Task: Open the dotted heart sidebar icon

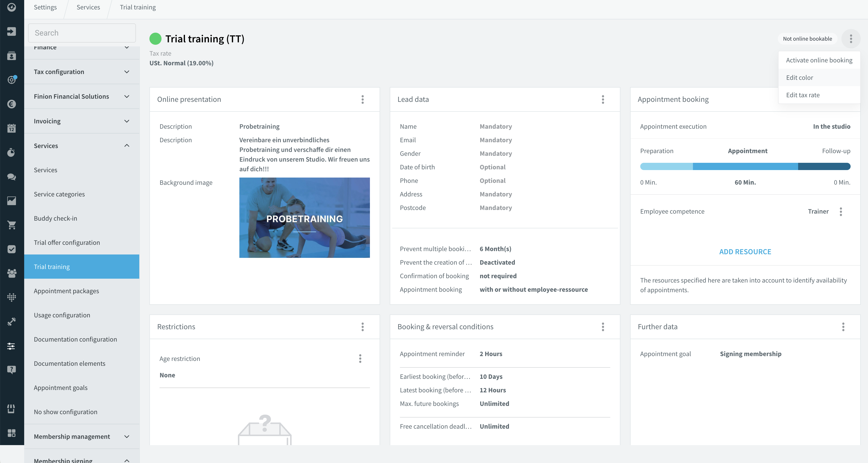Action: point(12,298)
